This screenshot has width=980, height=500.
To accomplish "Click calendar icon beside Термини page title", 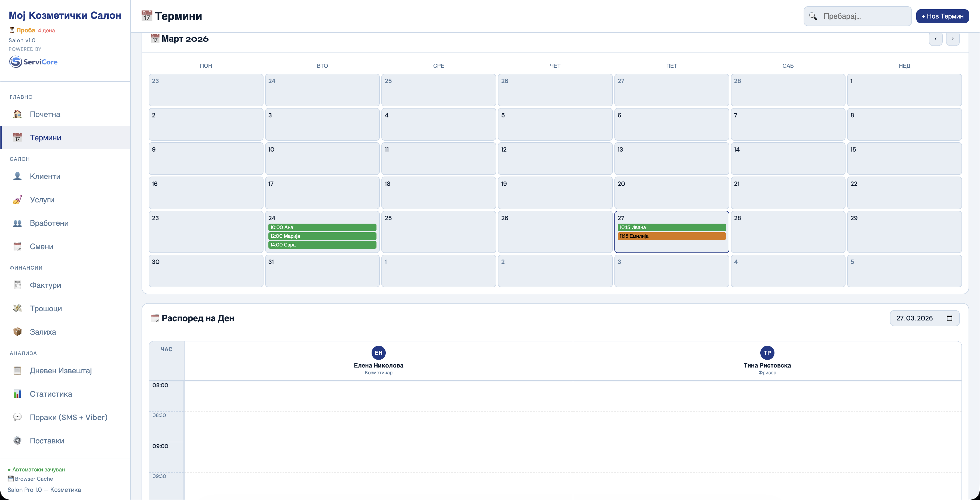I will tap(147, 16).
